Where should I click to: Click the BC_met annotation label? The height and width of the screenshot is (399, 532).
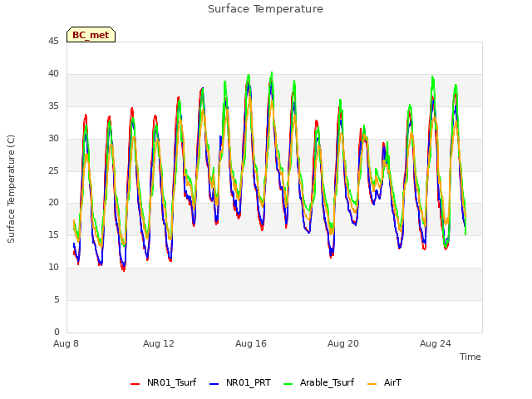click(x=91, y=35)
